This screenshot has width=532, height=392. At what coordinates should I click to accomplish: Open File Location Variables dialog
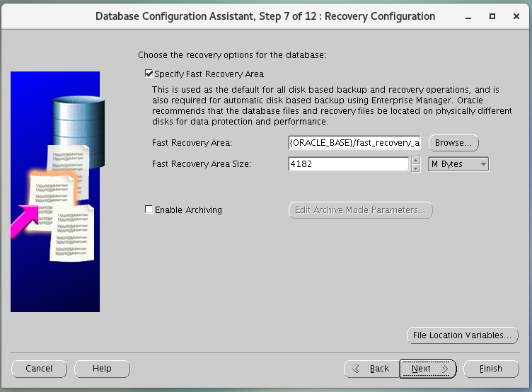(463, 335)
